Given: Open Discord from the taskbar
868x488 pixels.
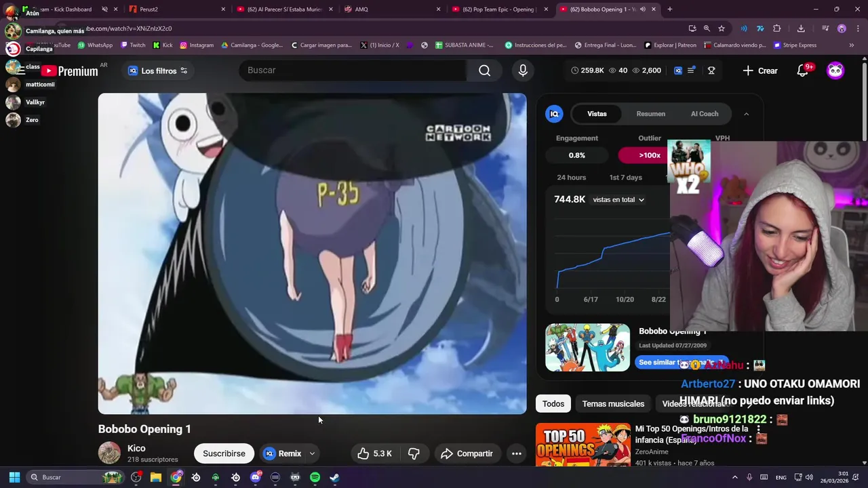Looking at the screenshot, I should point(256,477).
